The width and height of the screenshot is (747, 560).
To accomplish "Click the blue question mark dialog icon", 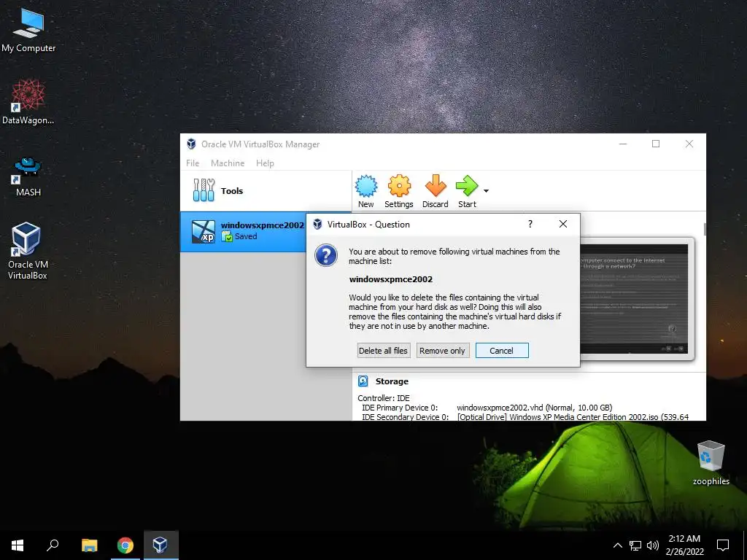I will (326, 256).
